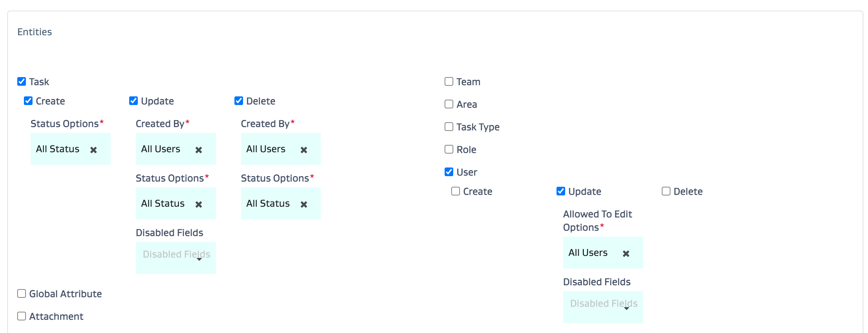This screenshot has width=868, height=333.
Task: Open Disabled Fields dropdown under Task Update
Action: pyautogui.click(x=176, y=258)
